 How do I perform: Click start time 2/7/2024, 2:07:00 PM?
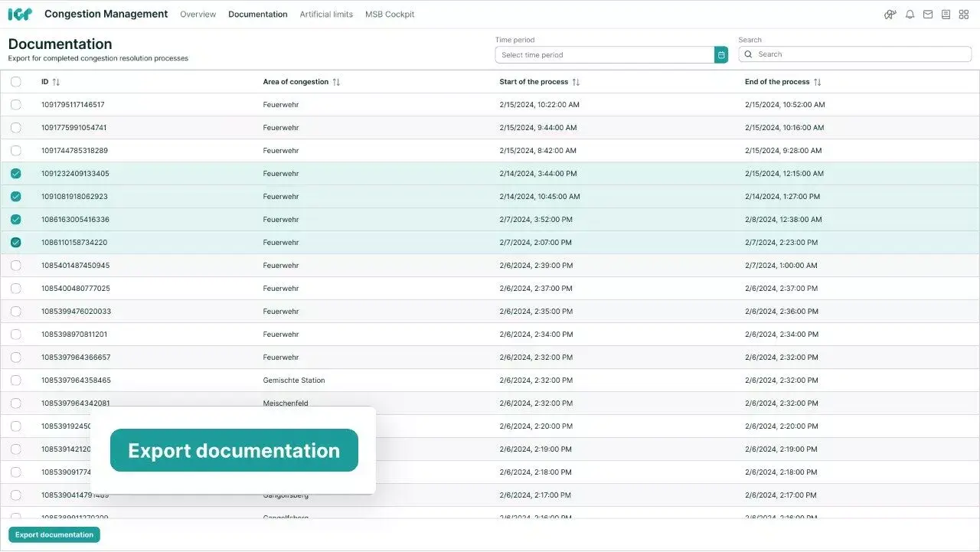[535, 243]
